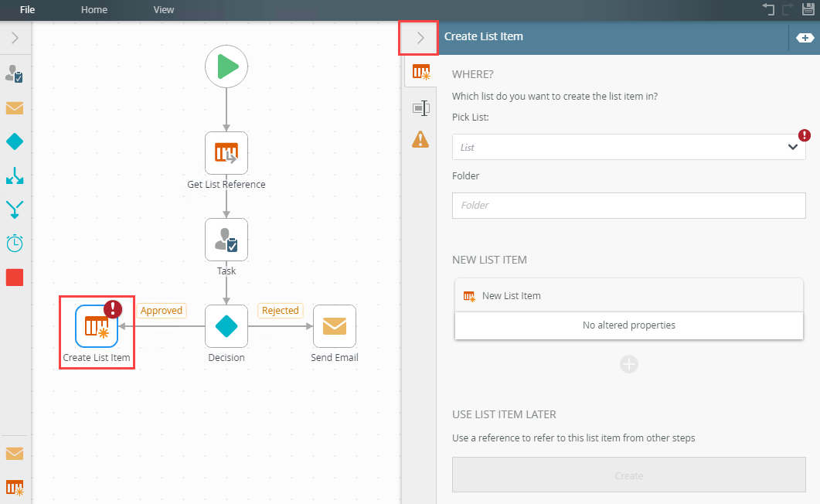820x504 pixels.
Task: Click the Save workflow icon
Action: [808, 9]
